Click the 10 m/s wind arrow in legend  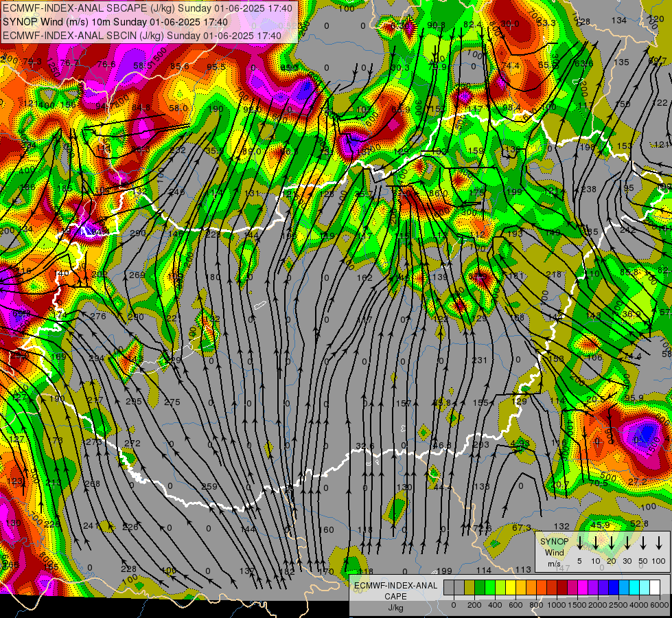[x=595, y=542]
